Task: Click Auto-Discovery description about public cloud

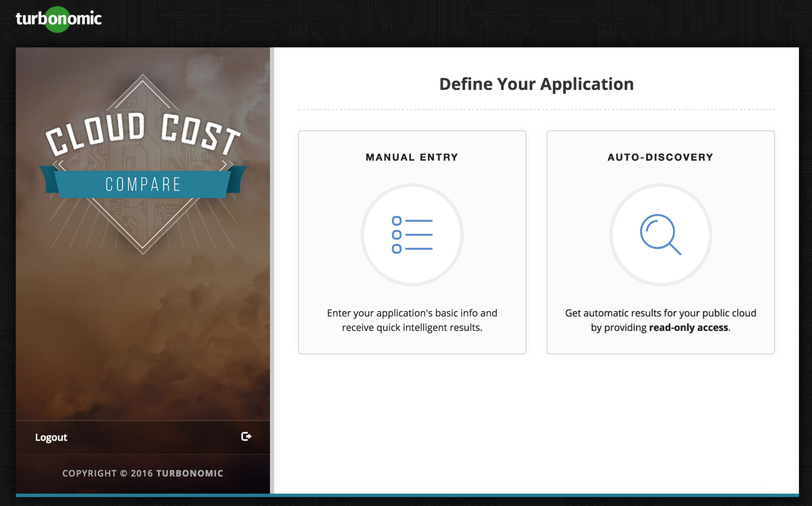Action: click(x=660, y=313)
